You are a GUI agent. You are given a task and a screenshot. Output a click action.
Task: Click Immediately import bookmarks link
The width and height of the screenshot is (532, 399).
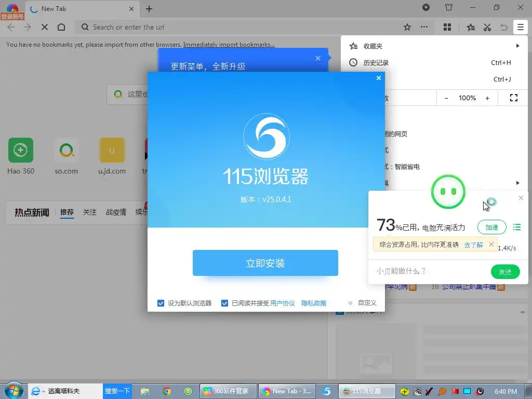pyautogui.click(x=229, y=45)
